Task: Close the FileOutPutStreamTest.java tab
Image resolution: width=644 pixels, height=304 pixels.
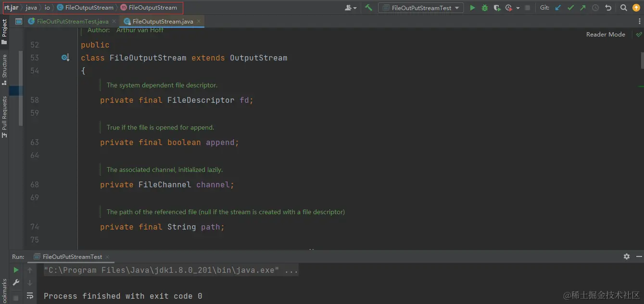Action: (114, 21)
